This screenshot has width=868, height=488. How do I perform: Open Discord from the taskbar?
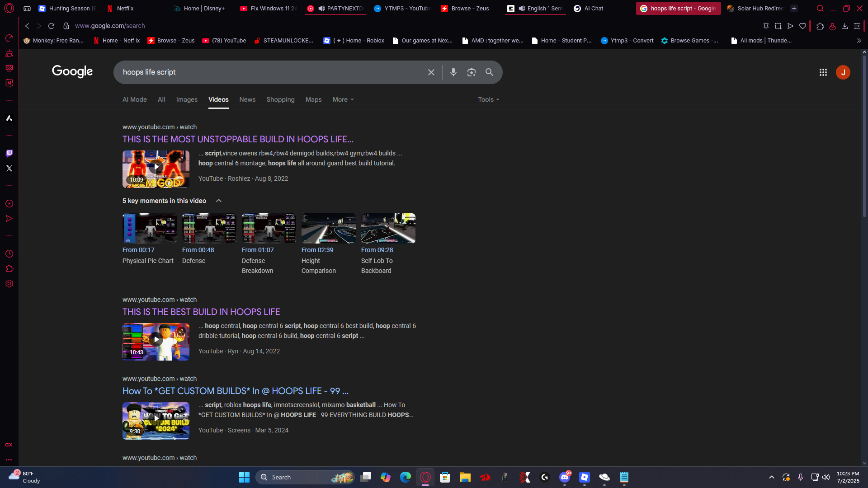click(565, 477)
